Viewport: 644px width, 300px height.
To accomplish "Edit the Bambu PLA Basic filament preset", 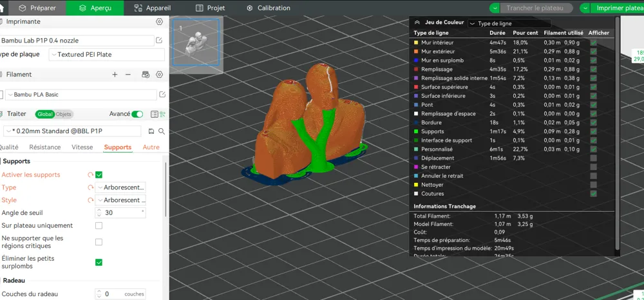I will tap(162, 95).
